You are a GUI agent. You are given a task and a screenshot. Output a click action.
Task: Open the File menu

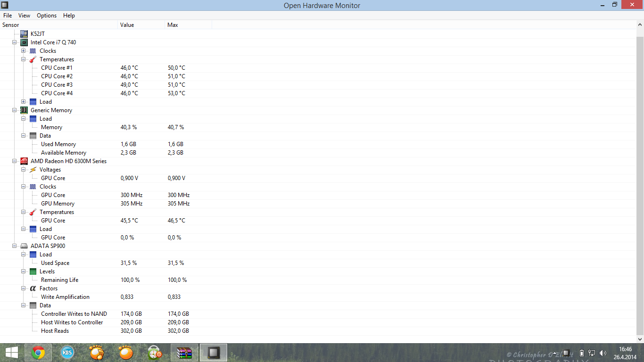point(8,16)
